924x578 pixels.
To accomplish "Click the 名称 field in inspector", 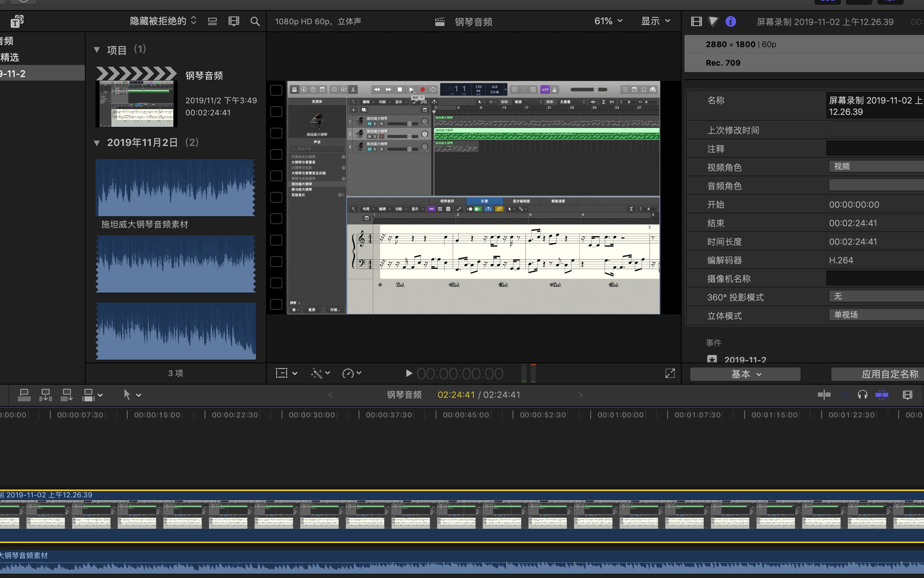I will (875, 106).
